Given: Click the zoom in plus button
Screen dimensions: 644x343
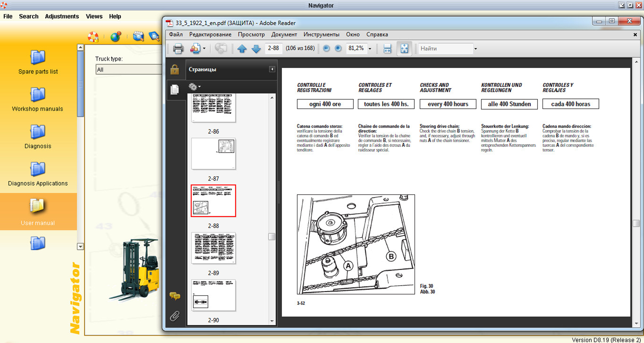Looking at the screenshot, I should (x=338, y=48).
